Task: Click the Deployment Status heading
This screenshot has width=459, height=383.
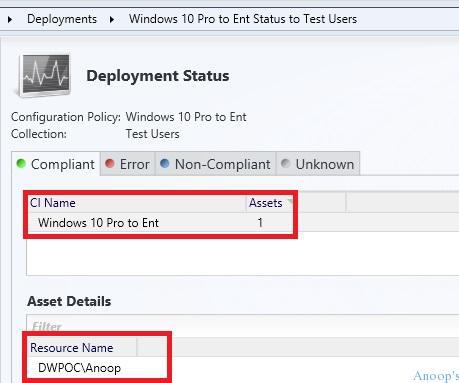Action: pos(158,76)
